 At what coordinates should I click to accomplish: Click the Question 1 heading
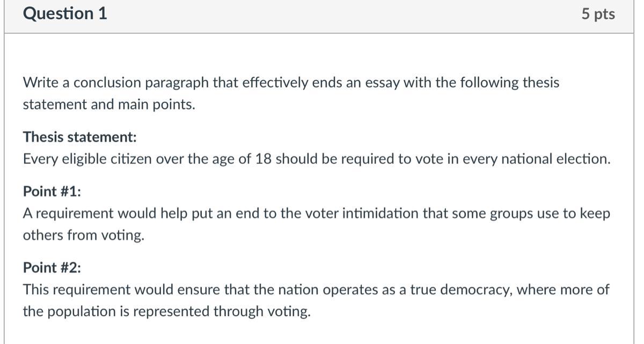click(65, 13)
